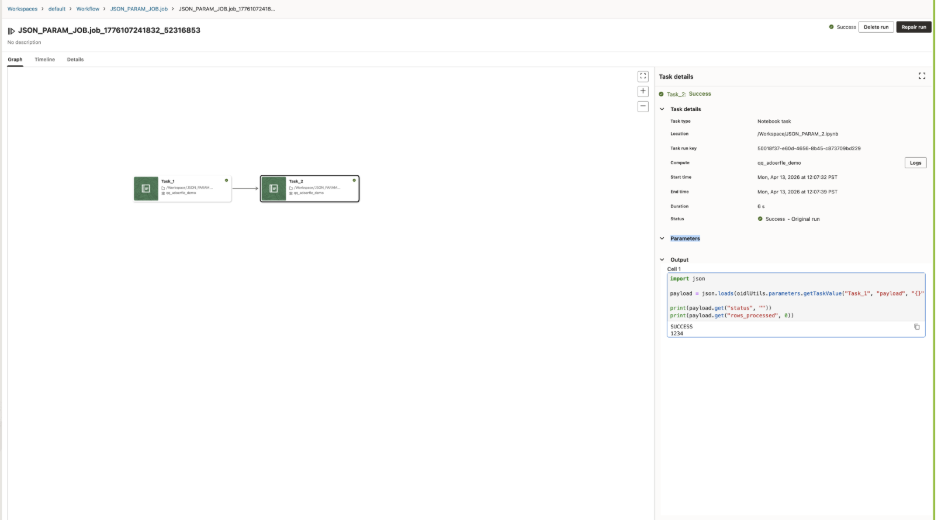Click the compute name value in Task details
This screenshot has width=936, height=520.
tap(779, 163)
